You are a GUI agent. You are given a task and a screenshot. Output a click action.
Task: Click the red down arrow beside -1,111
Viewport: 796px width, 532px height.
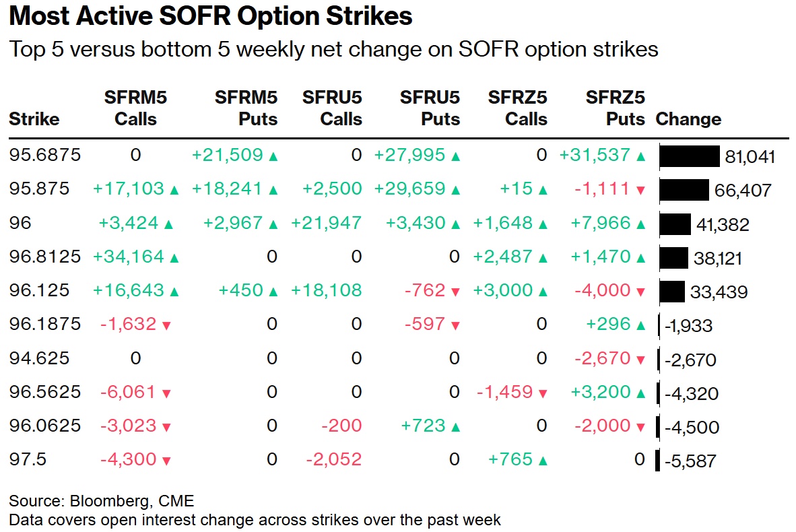[640, 191]
